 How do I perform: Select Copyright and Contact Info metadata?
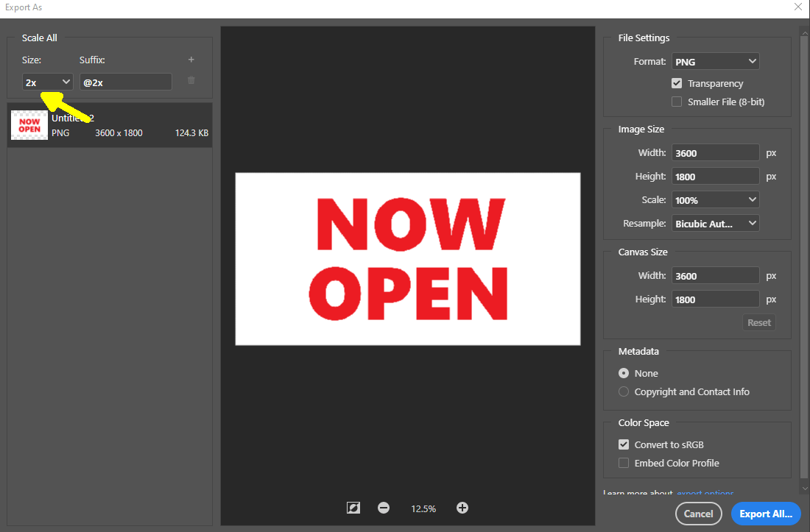tap(624, 391)
